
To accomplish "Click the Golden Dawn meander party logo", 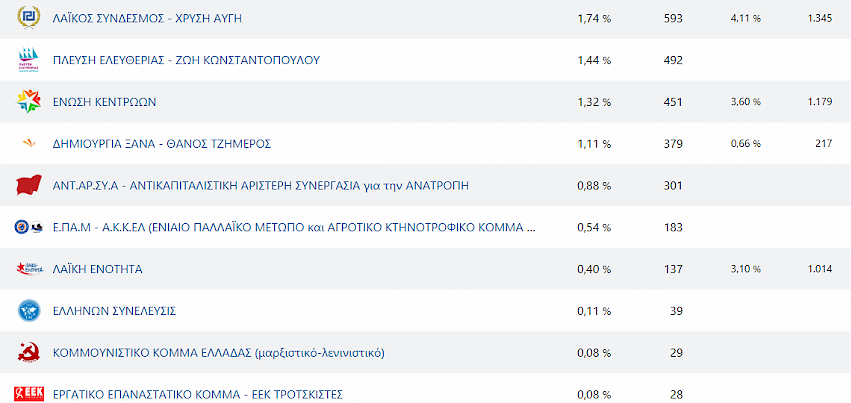I will click(28, 18).
